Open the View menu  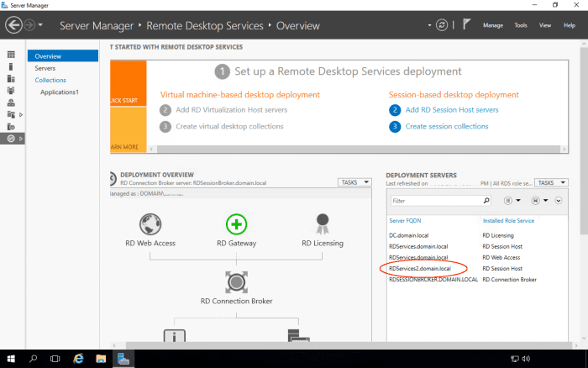[545, 25]
